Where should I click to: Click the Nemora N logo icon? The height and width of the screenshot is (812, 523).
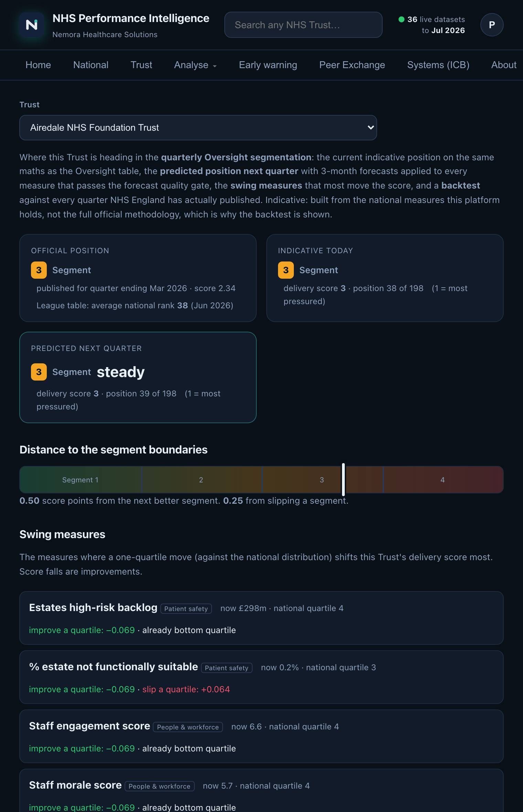coord(32,25)
